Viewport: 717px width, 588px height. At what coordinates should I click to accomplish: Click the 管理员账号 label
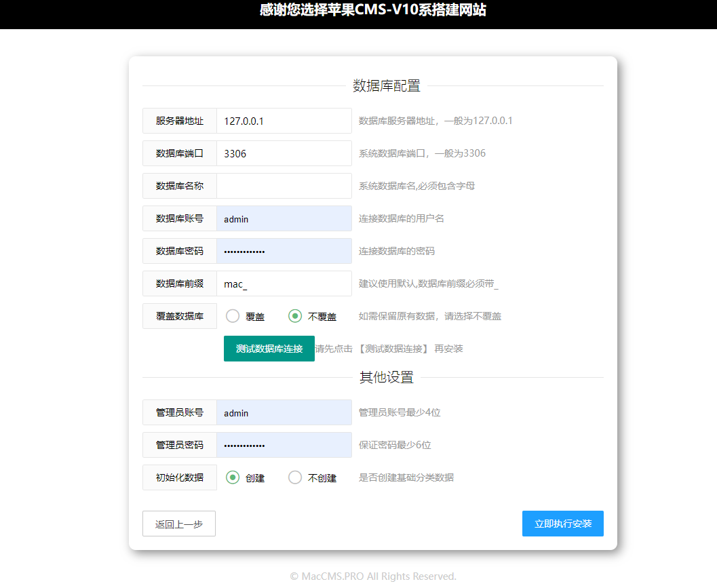[x=179, y=412]
